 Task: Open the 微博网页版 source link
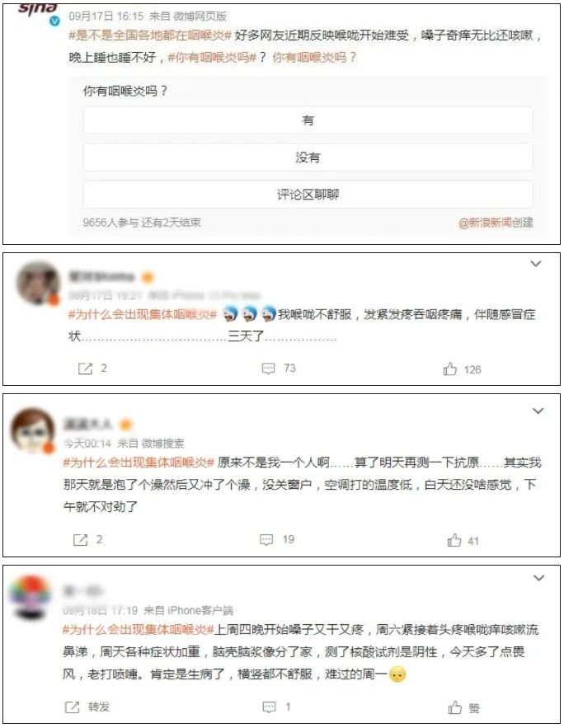pos(200,16)
